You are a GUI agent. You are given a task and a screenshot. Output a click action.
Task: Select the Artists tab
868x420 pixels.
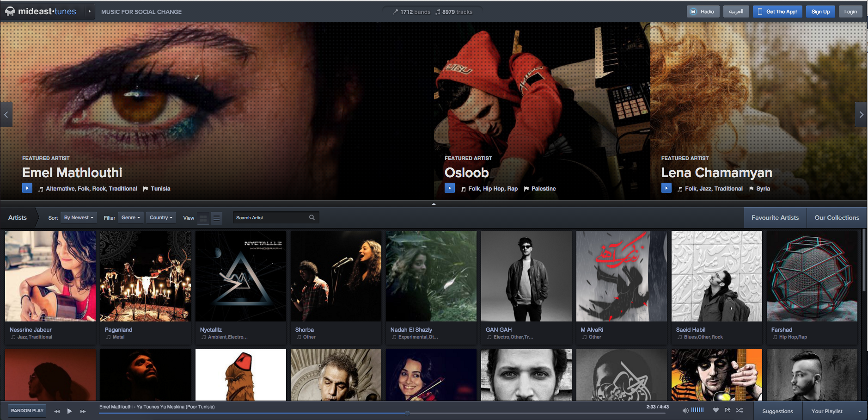[x=18, y=217]
